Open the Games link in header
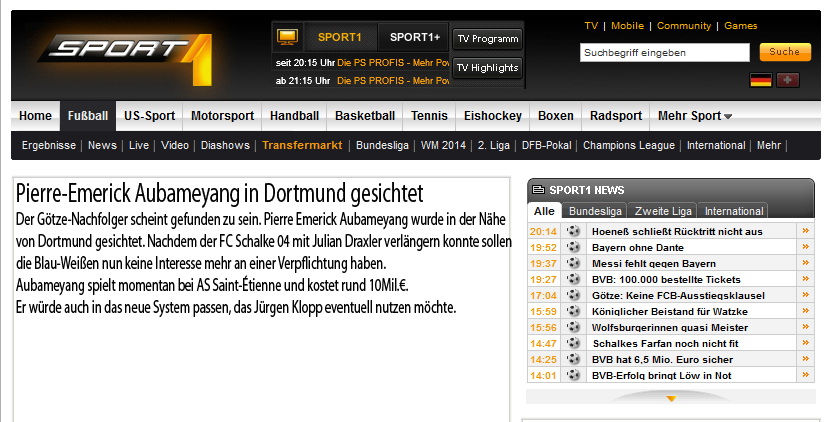833x422 pixels. pyautogui.click(x=741, y=26)
